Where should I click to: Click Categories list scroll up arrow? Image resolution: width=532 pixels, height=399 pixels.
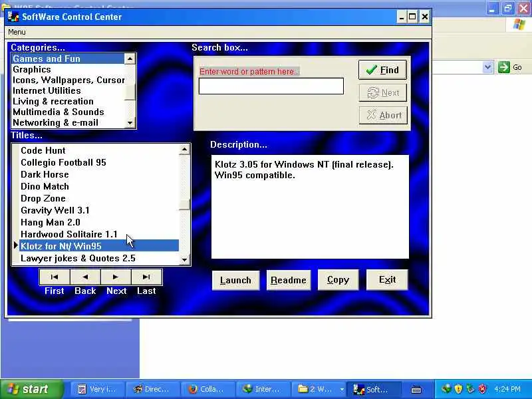[x=130, y=59]
